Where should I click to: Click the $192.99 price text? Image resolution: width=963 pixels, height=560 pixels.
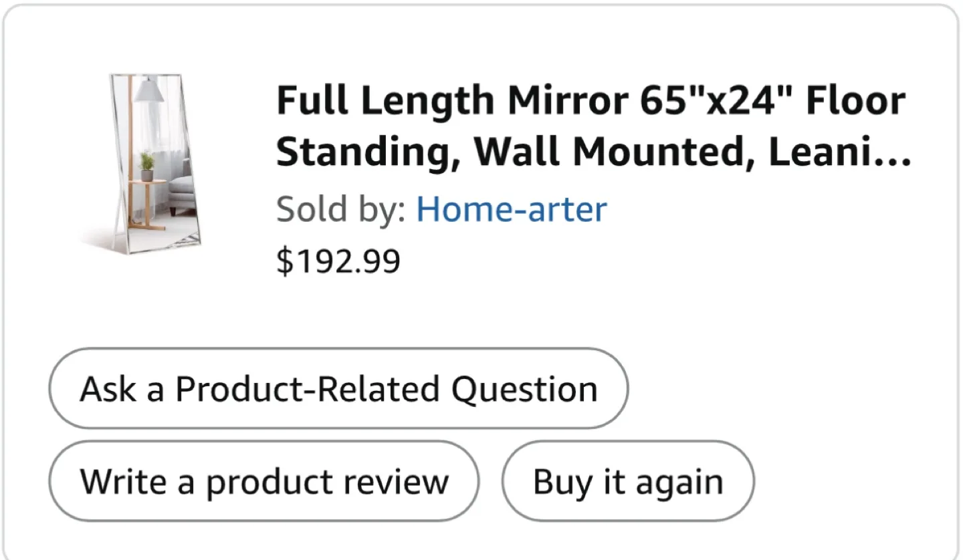pyautogui.click(x=338, y=261)
